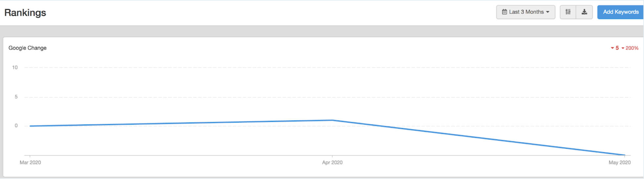Click the calendar icon in date selector

pos(504,12)
